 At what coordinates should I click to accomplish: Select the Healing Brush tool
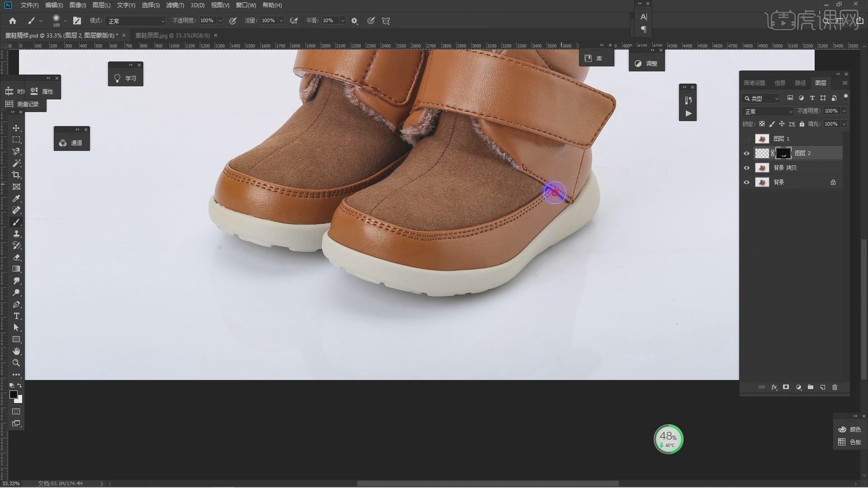(16, 210)
